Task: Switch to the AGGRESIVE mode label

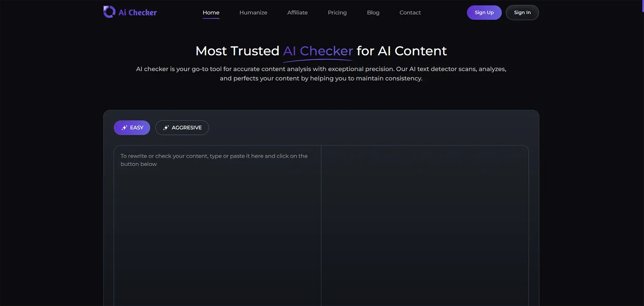Action: coord(187,128)
